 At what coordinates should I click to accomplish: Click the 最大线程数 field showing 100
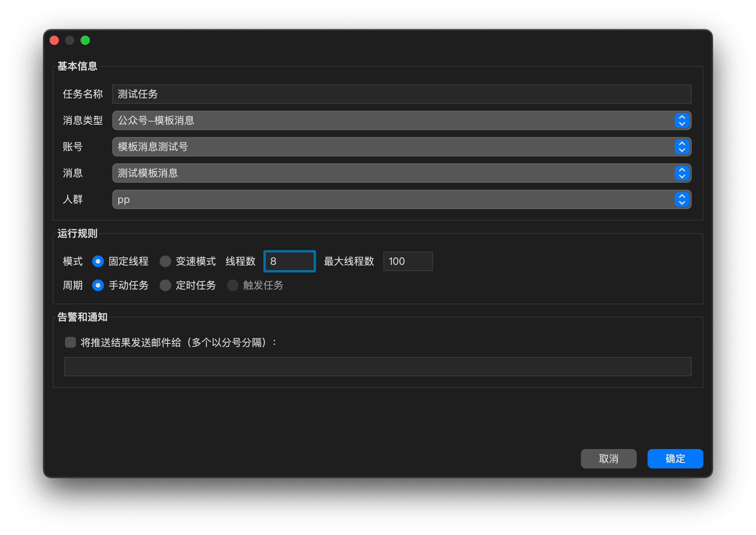tap(408, 261)
